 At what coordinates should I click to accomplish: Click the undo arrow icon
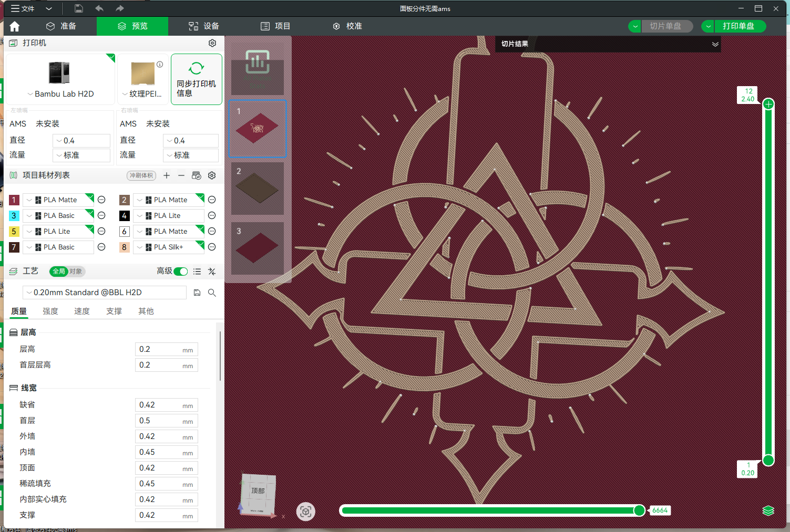pos(99,8)
